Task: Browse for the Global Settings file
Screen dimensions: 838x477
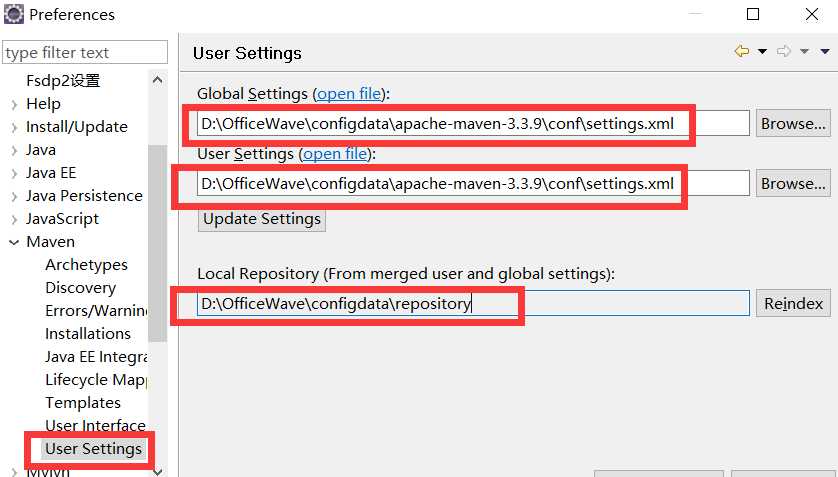Action: pyautogui.click(x=793, y=124)
